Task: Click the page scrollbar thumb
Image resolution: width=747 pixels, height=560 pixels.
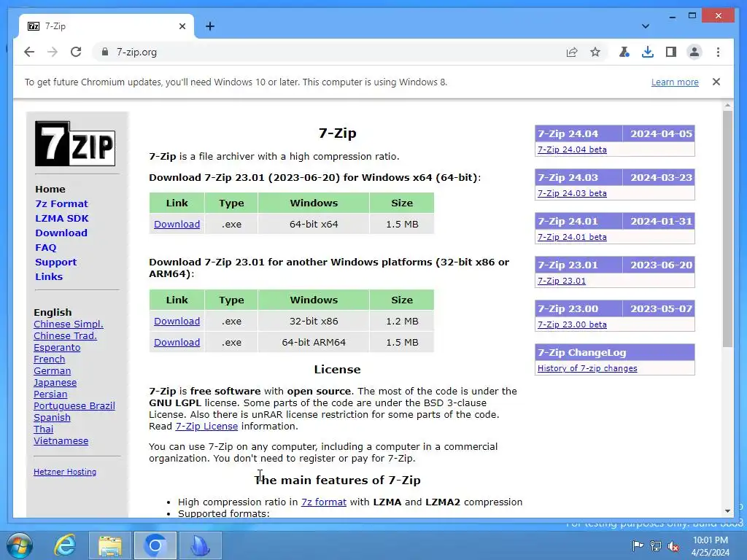Action: click(x=727, y=228)
